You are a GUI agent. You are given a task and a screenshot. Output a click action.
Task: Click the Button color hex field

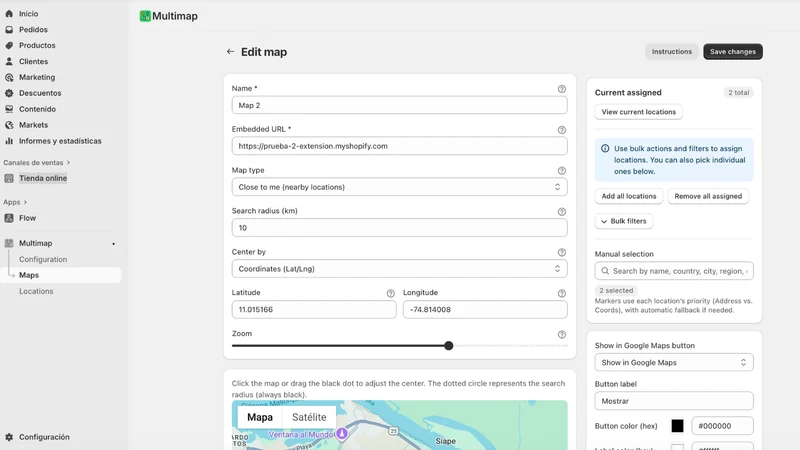pos(722,426)
